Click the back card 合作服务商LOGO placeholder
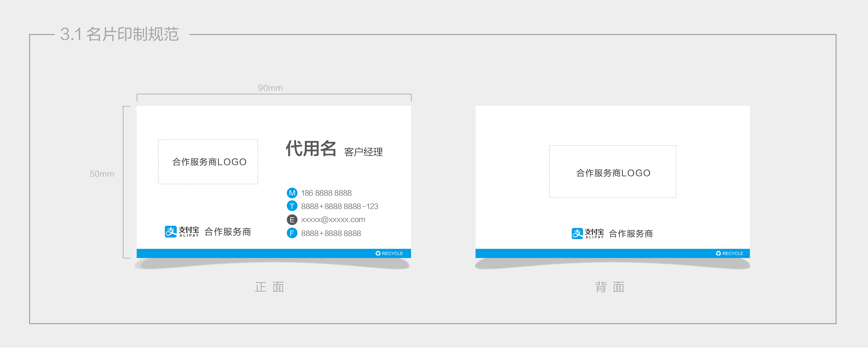Image resolution: width=868 pixels, height=350 pixels. click(x=613, y=172)
